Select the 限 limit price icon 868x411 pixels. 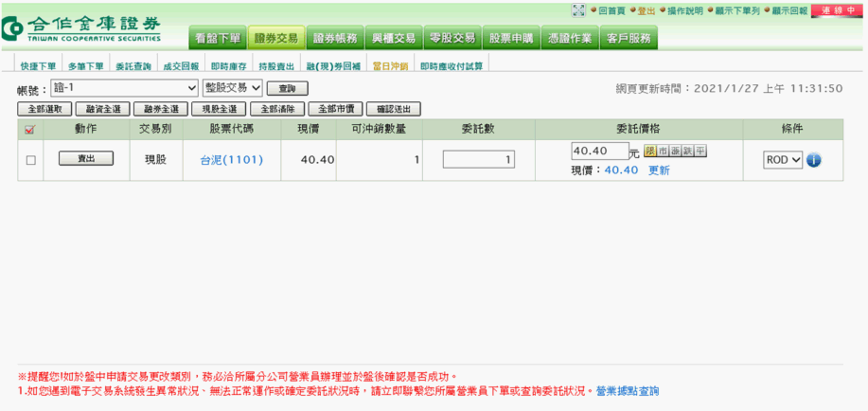click(x=650, y=152)
